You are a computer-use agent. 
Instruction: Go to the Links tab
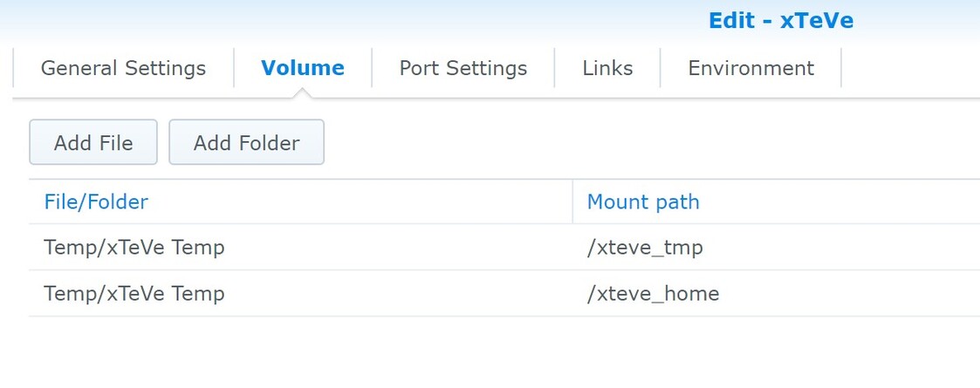tap(607, 68)
